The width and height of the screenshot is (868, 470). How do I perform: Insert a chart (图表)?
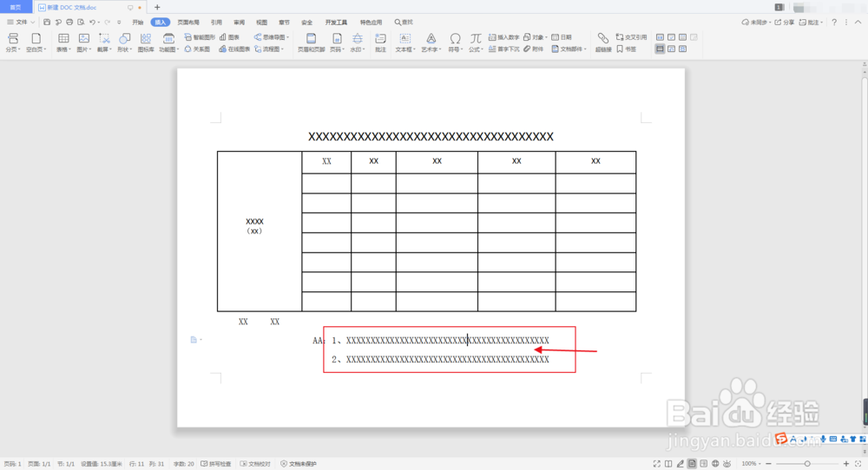point(230,37)
